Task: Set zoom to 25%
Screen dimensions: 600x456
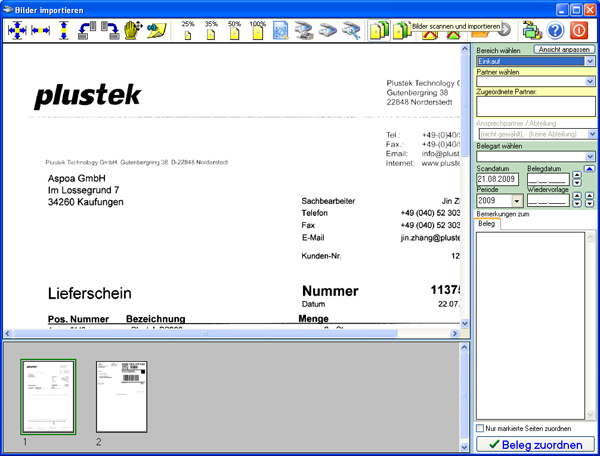Action: (188, 30)
